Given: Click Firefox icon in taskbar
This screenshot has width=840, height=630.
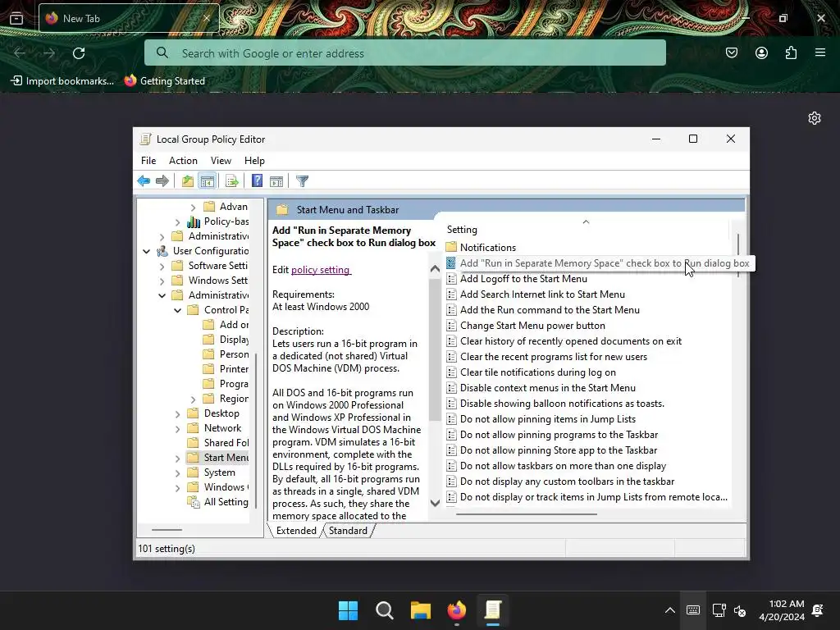Looking at the screenshot, I should click(x=456, y=610).
